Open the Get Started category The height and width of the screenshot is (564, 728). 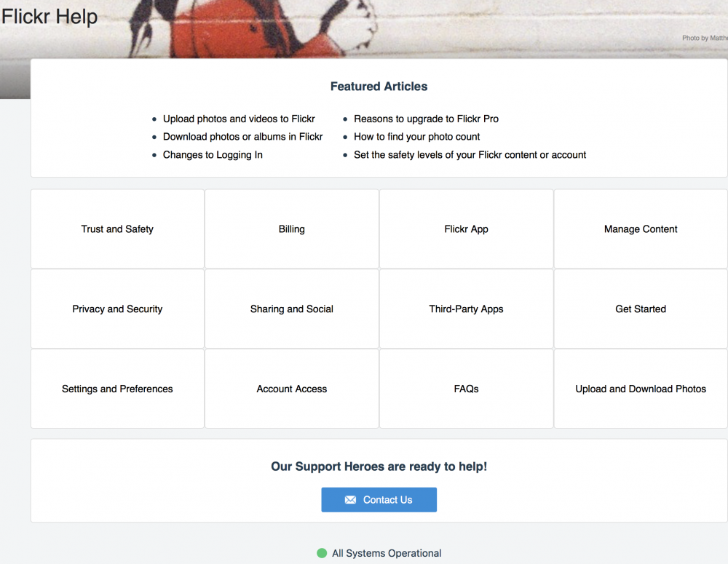(x=641, y=309)
